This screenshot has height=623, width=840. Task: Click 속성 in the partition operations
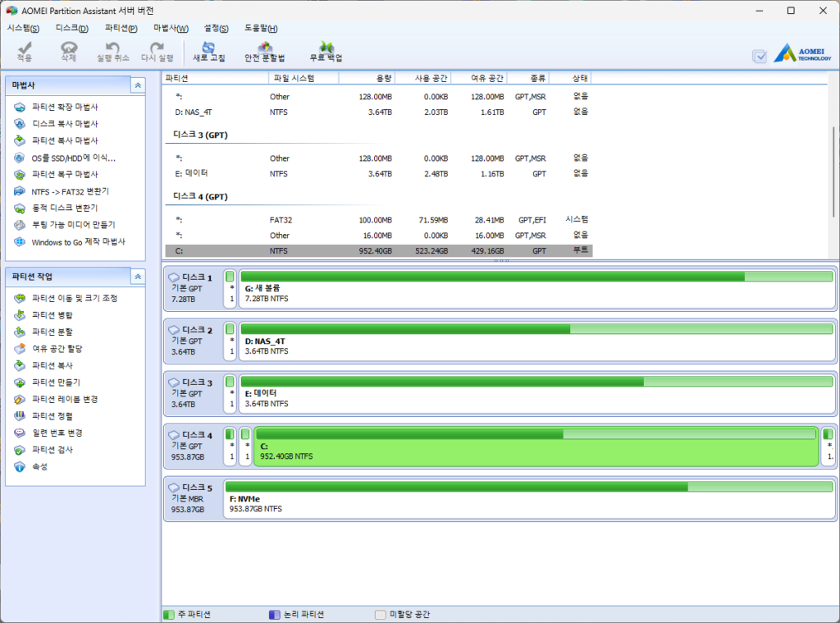point(39,467)
